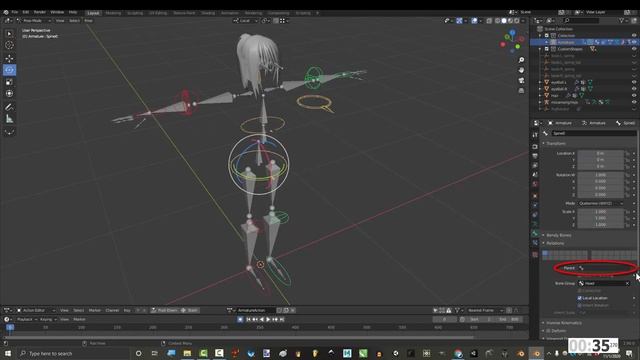
Task: Open the rotation Mode Quaternion dropdown
Action: (600, 203)
